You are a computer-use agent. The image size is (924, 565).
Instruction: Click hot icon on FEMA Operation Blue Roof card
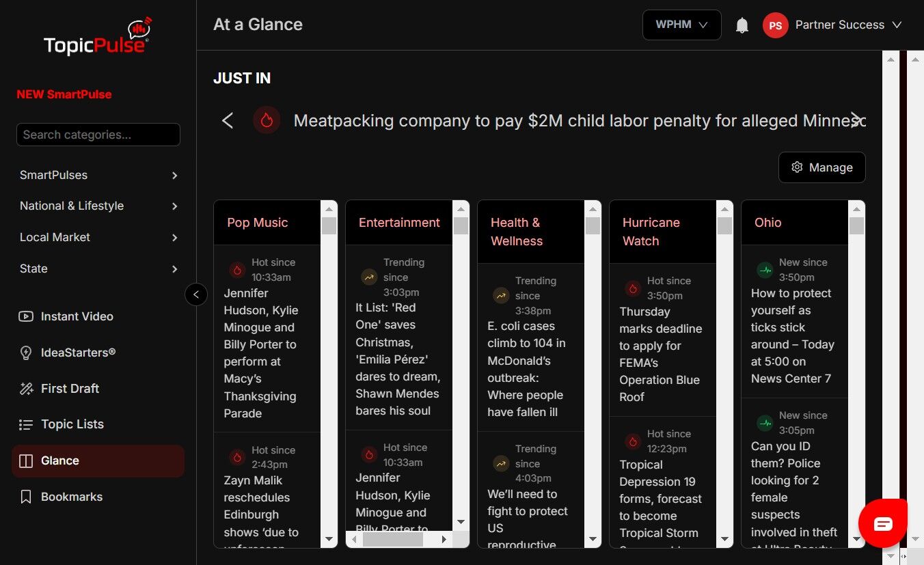pos(633,288)
